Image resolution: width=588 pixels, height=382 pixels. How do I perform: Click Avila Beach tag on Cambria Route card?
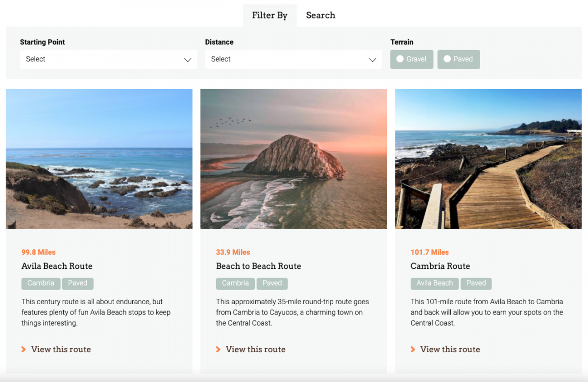(x=435, y=283)
